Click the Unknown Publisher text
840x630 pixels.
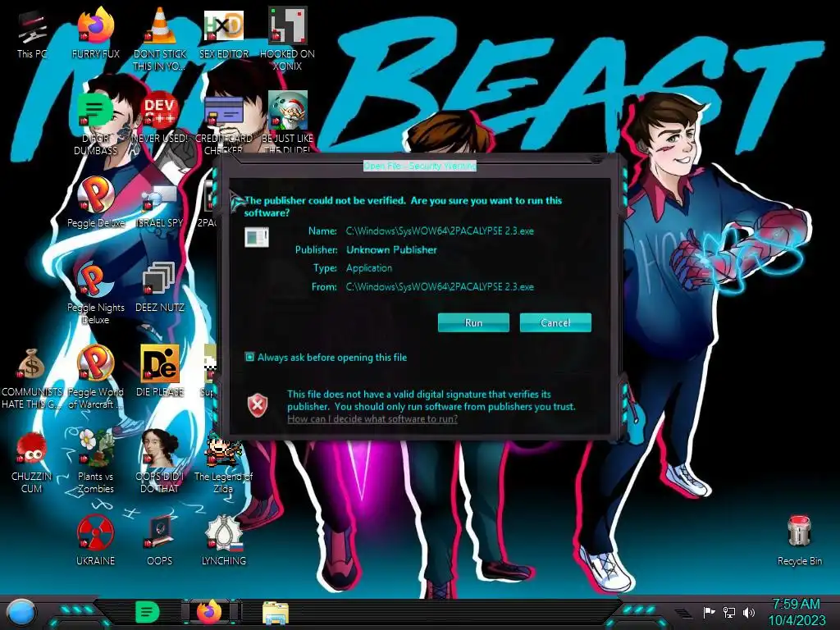tap(391, 249)
